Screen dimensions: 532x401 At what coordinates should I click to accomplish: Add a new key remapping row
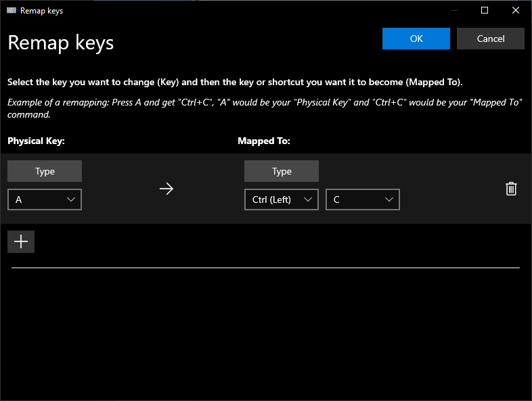21,241
